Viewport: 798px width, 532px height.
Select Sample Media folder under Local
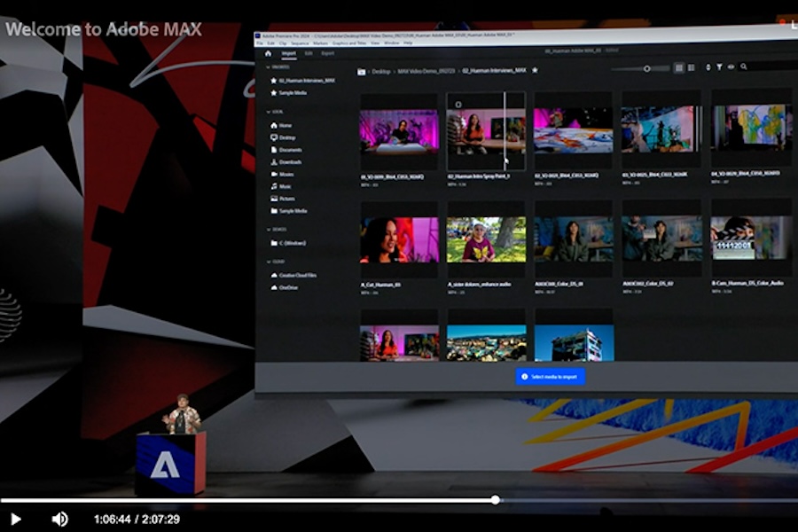289,211
